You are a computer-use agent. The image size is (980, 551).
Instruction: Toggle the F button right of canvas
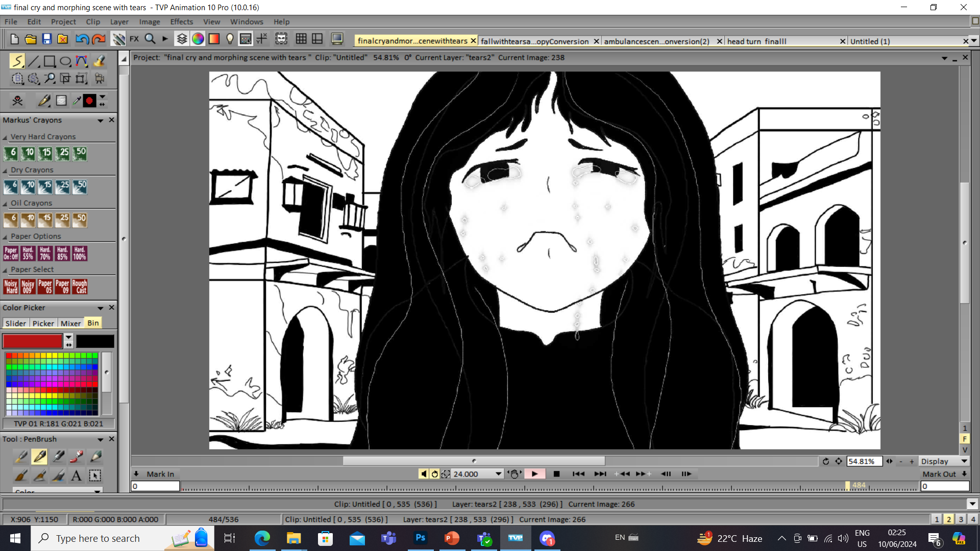pyautogui.click(x=965, y=439)
